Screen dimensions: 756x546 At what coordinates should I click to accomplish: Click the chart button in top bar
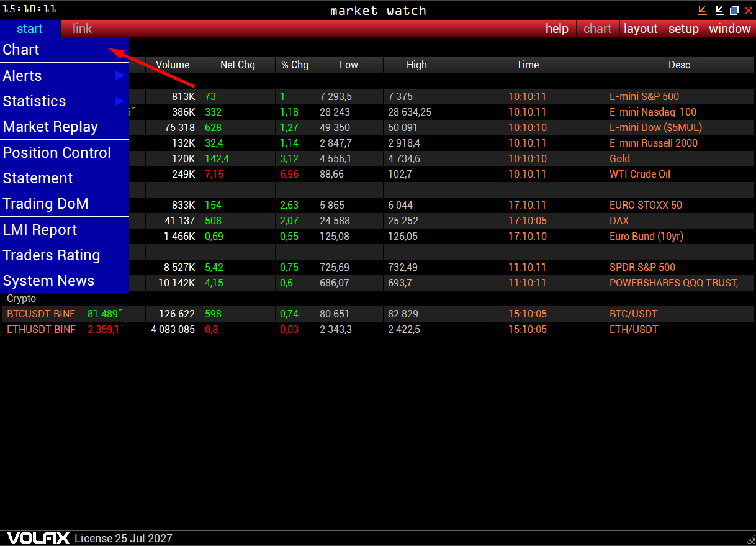pos(598,29)
